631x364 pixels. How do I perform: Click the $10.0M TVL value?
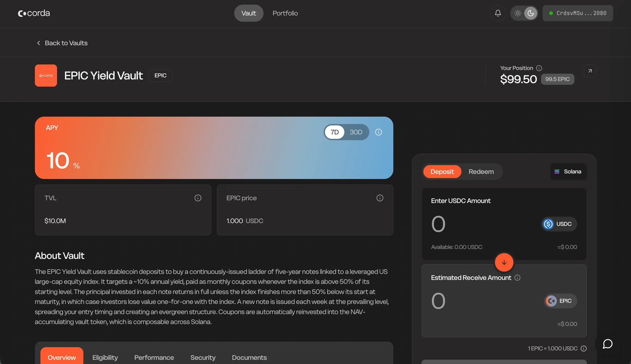coord(55,221)
